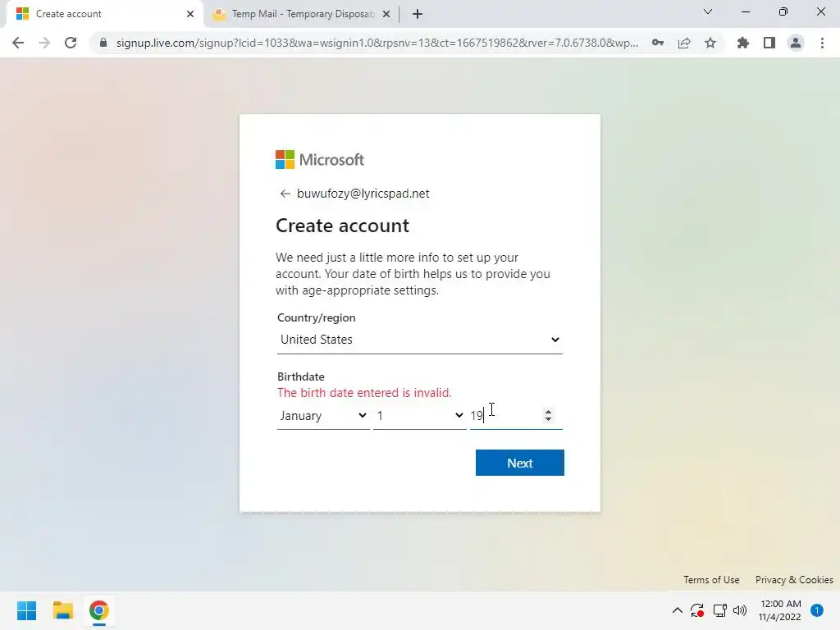840x630 pixels.
Task: Open the tab search chevron
Action: click(x=708, y=11)
